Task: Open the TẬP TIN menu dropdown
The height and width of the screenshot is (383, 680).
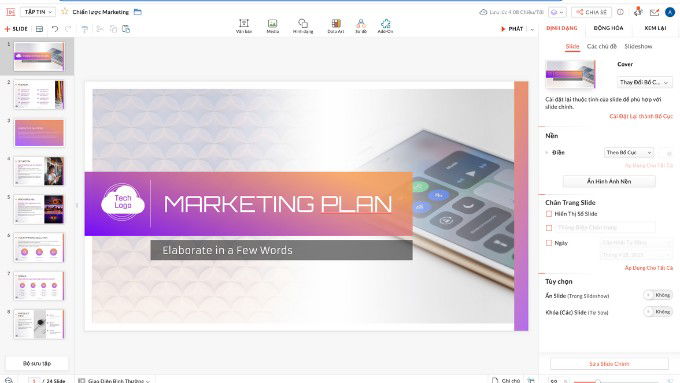Action: 38,12
